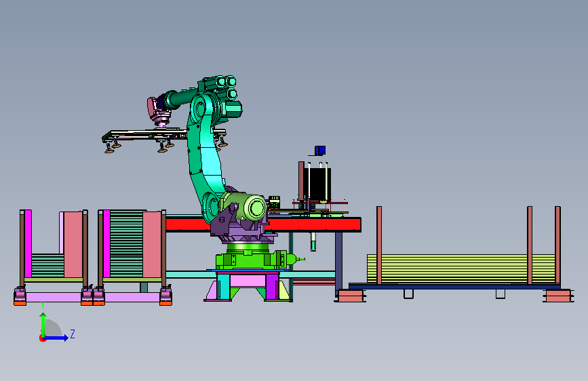Image resolution: width=588 pixels, height=381 pixels.
Task: Select the magenta strip on the leftmost rack
Action: [x=28, y=244]
